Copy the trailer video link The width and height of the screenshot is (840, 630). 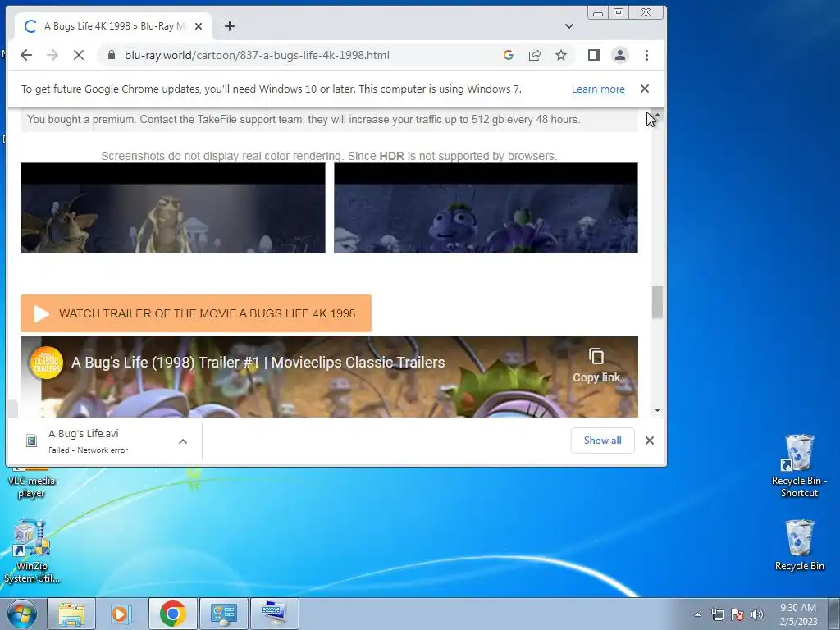click(596, 365)
